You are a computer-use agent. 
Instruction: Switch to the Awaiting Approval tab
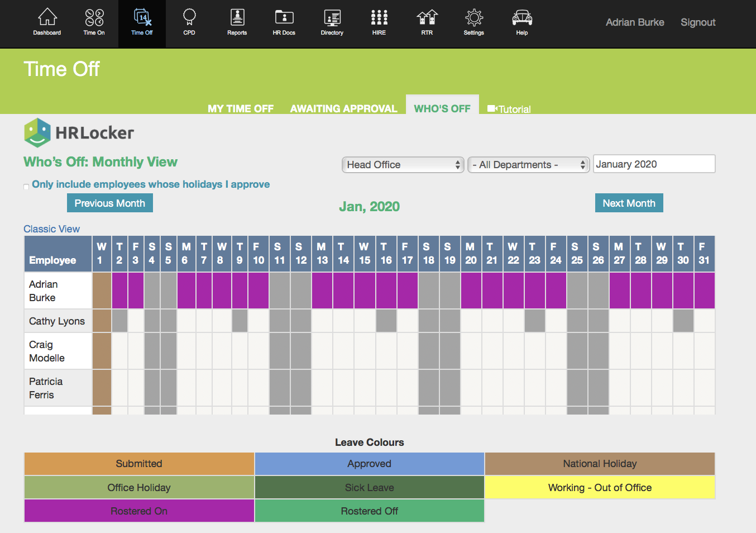point(343,108)
